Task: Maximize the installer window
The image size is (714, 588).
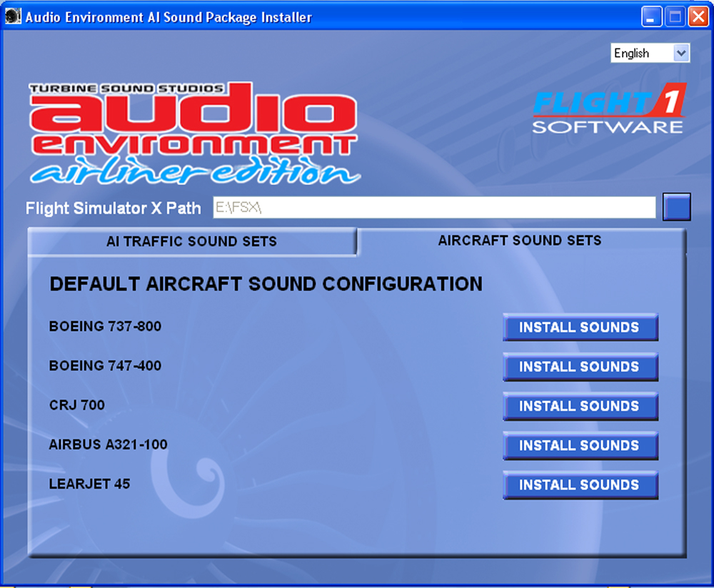Action: [x=675, y=17]
